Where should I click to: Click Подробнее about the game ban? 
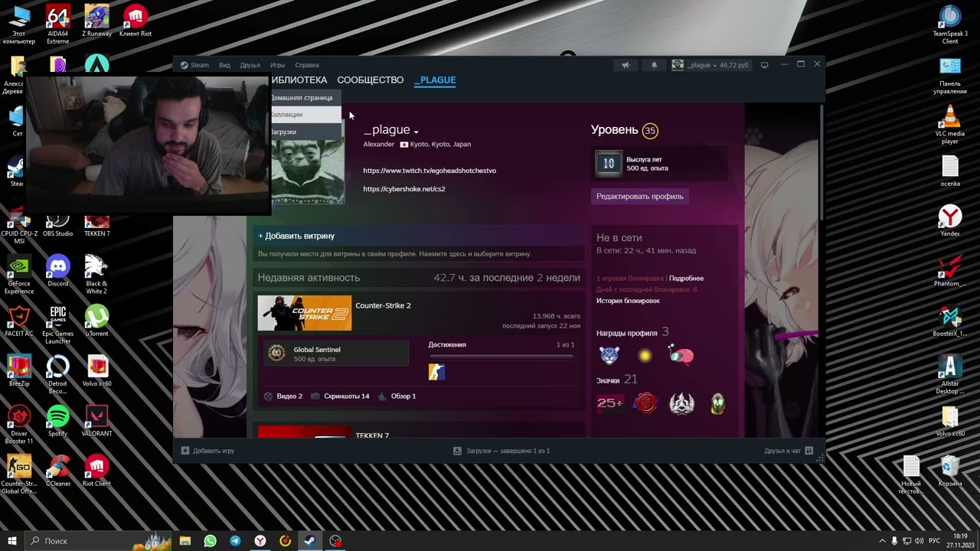coord(686,279)
